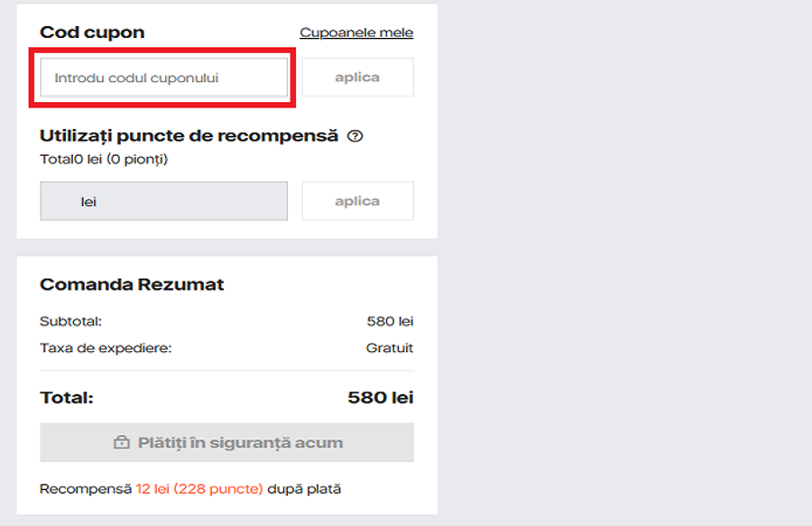Click the Subtotal label
This screenshot has height=526, width=812.
click(70, 321)
